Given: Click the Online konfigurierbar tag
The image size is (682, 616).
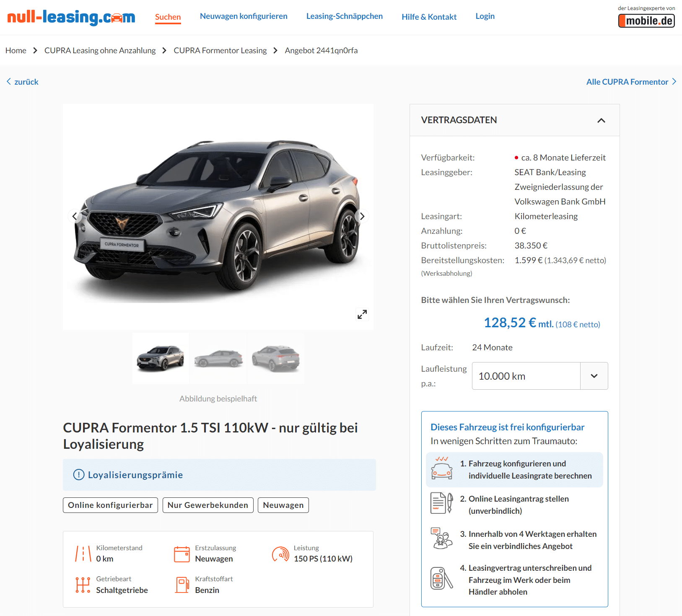Looking at the screenshot, I should click(110, 505).
